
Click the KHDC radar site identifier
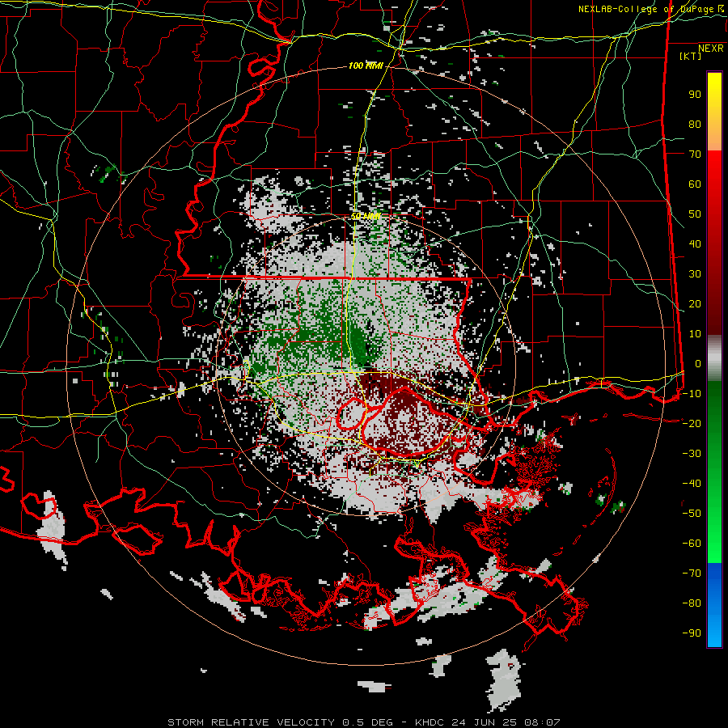point(430,722)
